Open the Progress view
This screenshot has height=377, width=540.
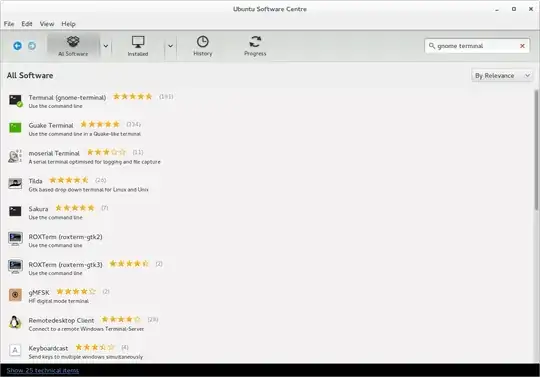pos(255,46)
